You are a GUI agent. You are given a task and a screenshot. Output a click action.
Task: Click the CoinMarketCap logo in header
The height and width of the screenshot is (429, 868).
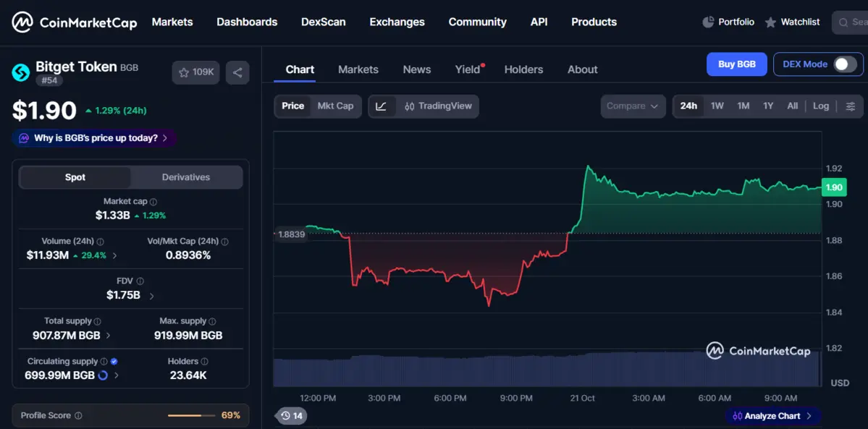74,22
